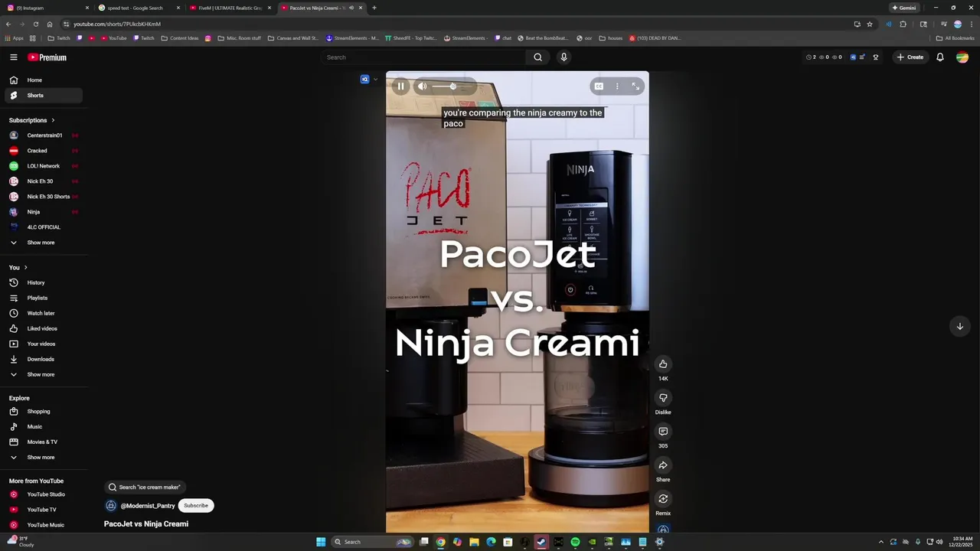Show hidden system tray icons
The width and height of the screenshot is (980, 551).
[x=880, y=542]
